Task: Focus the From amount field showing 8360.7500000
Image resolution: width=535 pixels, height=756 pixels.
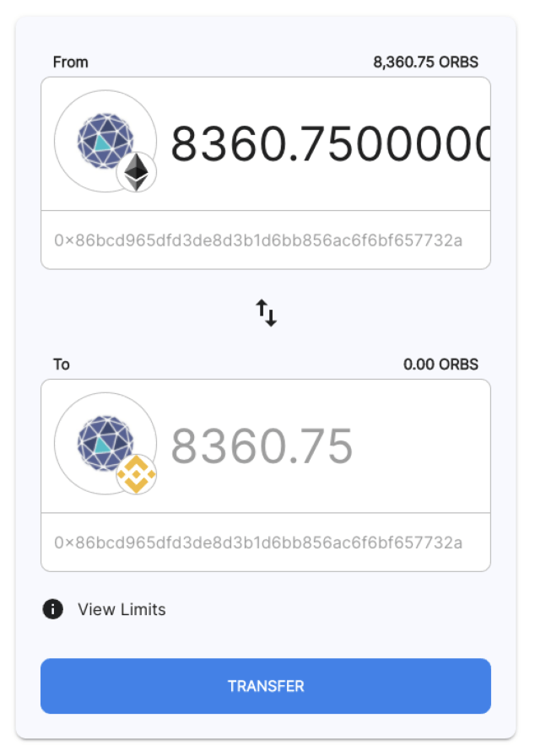Action: pyautogui.click(x=330, y=143)
